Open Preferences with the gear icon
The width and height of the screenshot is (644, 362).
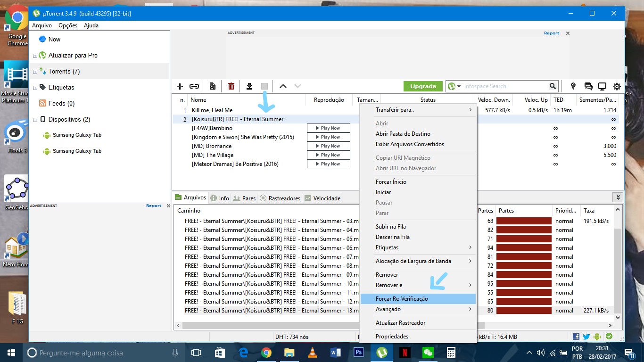(617, 86)
